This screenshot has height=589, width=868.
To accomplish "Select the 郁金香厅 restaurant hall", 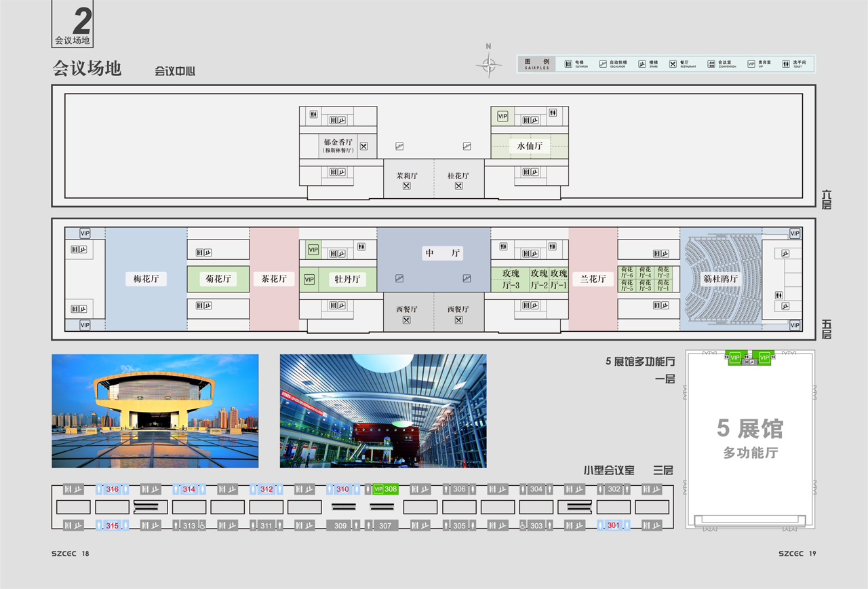I will click(338, 146).
